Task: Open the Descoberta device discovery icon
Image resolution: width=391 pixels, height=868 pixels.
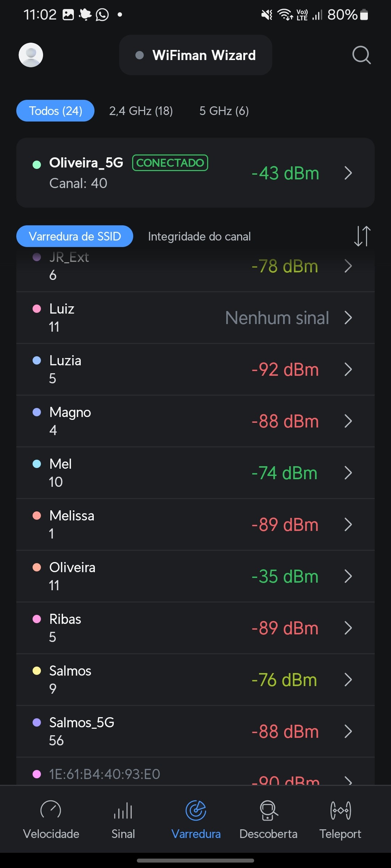Action: 268,810
